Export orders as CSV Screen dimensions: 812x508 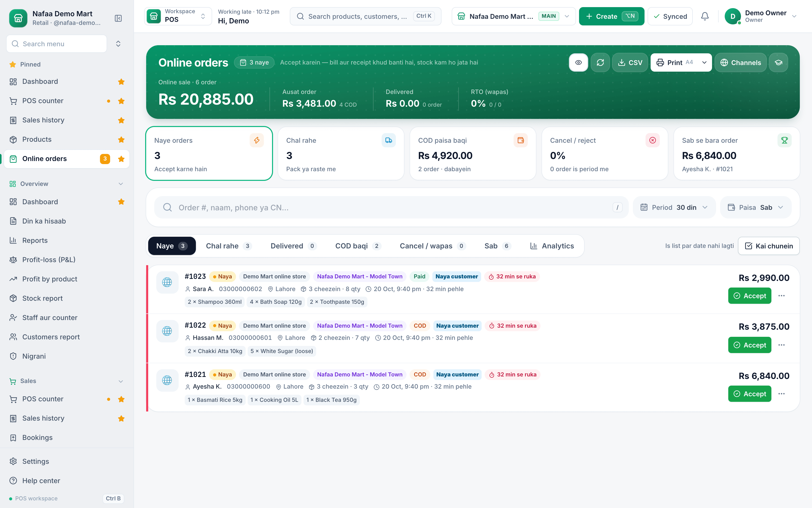pos(630,62)
